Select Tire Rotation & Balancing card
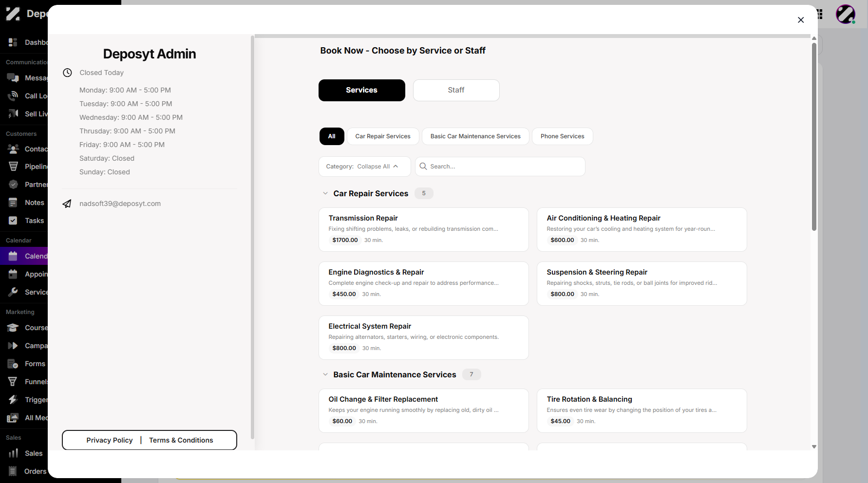 [x=642, y=410]
